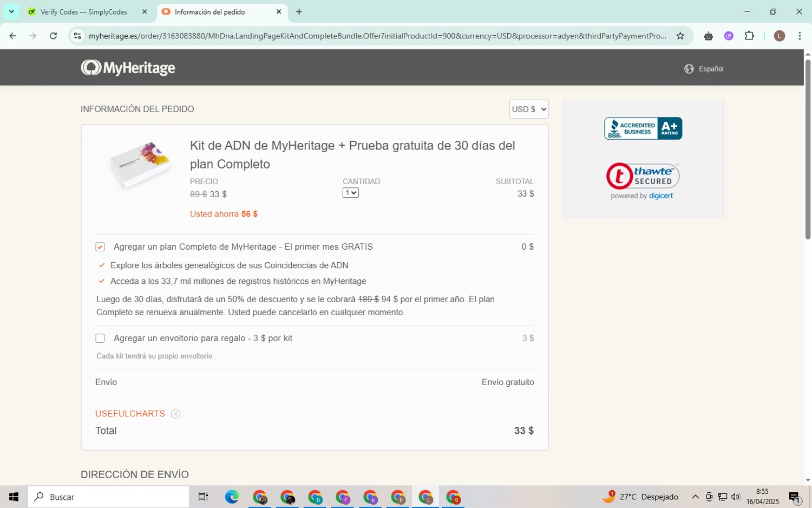Click the 'INFORMACIÓN DEL PEDIDO' heading
This screenshot has width=812, height=508.
click(x=137, y=109)
